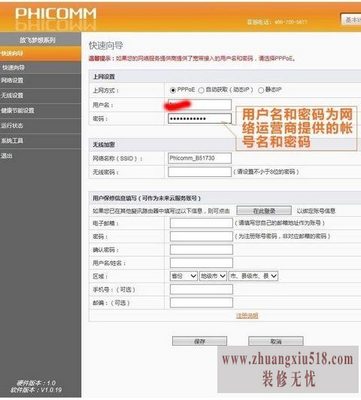This screenshot has height=400, width=361.
Task: Open 系统工具 in the sidebar
Action: (x=40, y=141)
